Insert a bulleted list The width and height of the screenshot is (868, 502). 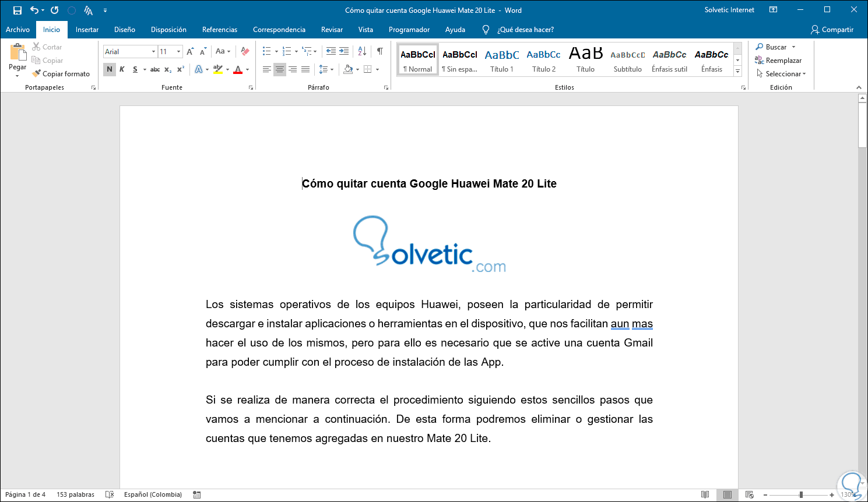click(266, 51)
